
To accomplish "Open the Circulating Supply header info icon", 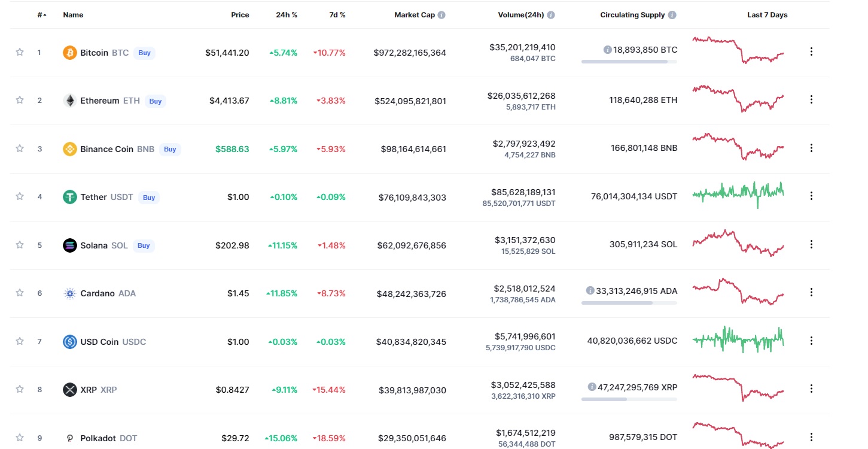I will [672, 15].
